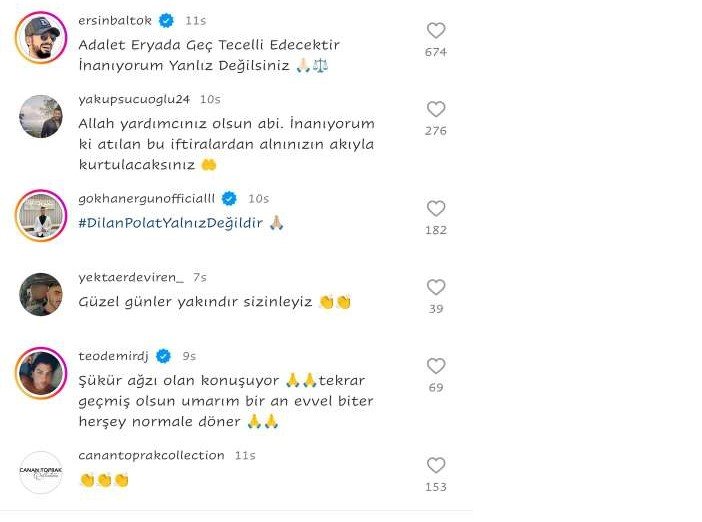Click ersinbaltok's verified badge
Viewport: 702px width, 522px height.
pyautogui.click(x=167, y=21)
